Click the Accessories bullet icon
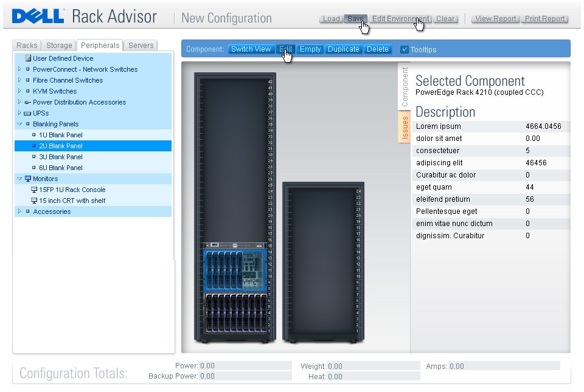Viewport: 584px width, 392px height. (27, 211)
